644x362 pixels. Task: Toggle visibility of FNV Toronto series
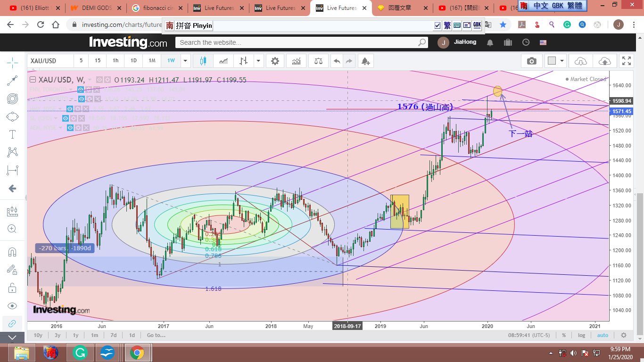pyautogui.click(x=81, y=90)
